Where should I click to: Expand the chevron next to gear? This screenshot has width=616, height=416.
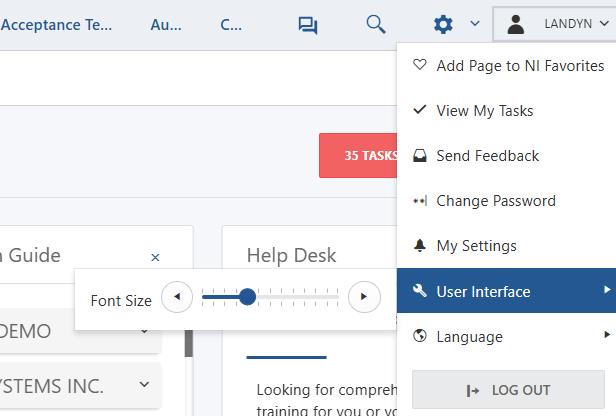475,24
